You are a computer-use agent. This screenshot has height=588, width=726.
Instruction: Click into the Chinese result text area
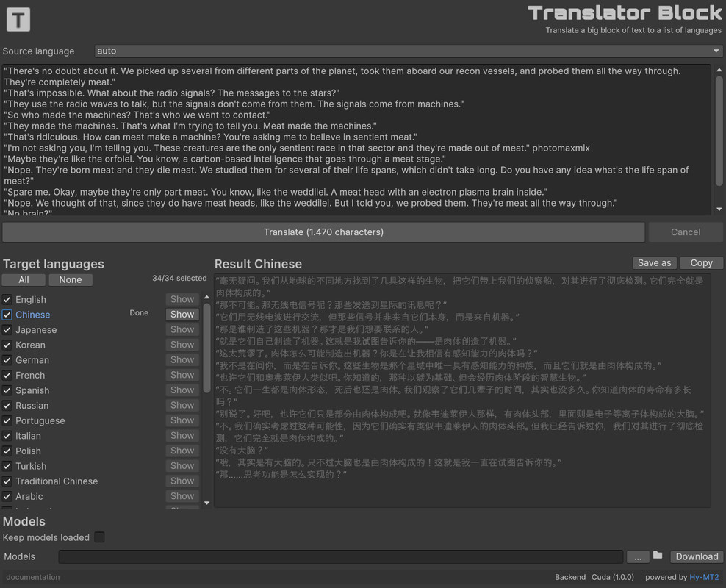(462, 390)
